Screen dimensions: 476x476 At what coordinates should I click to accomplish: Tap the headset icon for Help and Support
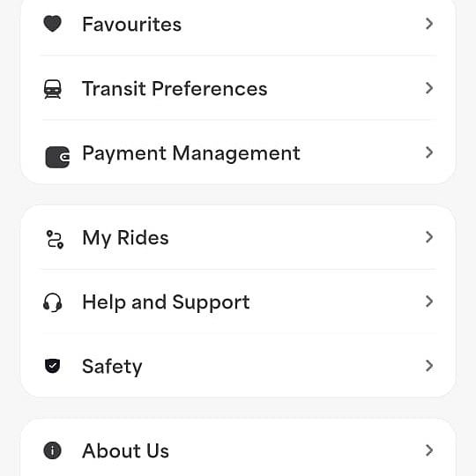click(x=53, y=302)
